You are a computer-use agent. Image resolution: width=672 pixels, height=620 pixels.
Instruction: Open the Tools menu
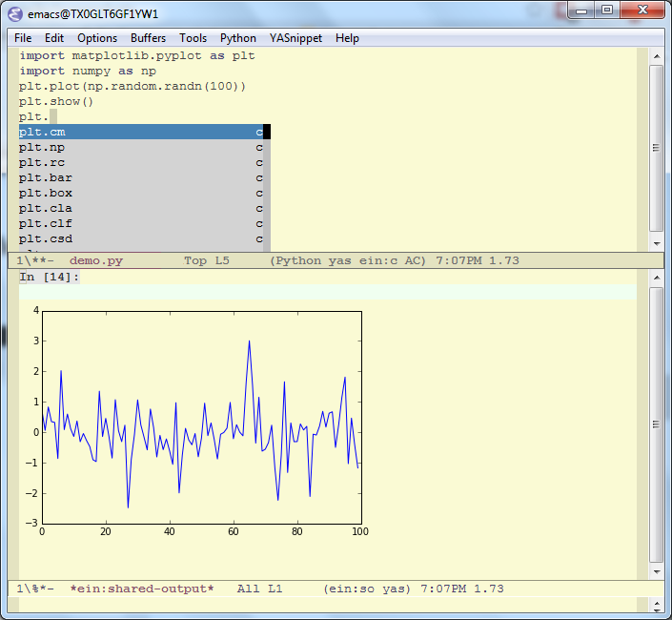click(x=193, y=38)
